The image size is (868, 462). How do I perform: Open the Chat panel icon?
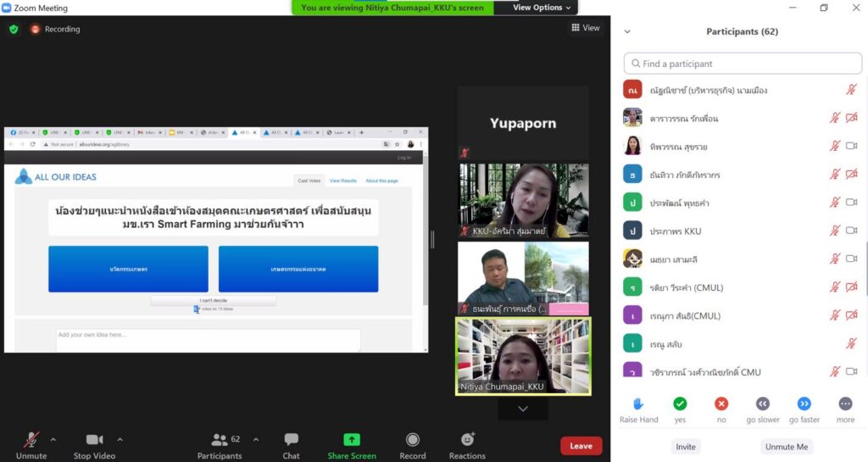click(x=291, y=439)
